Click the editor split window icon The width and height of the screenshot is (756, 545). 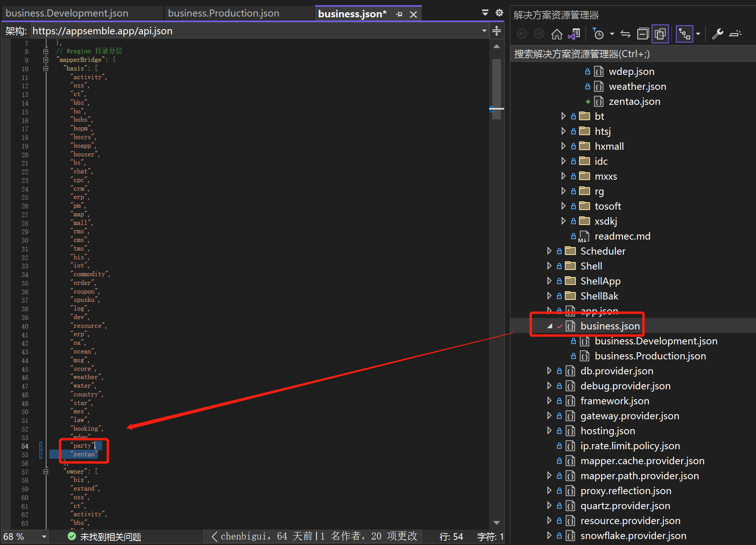(x=497, y=31)
